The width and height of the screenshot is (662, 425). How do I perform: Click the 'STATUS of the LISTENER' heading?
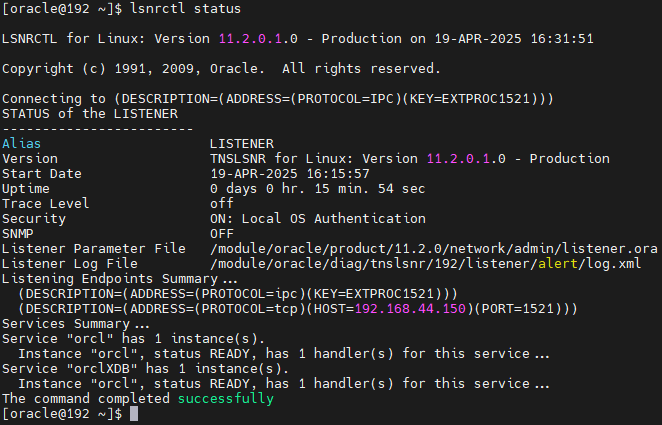(90, 114)
